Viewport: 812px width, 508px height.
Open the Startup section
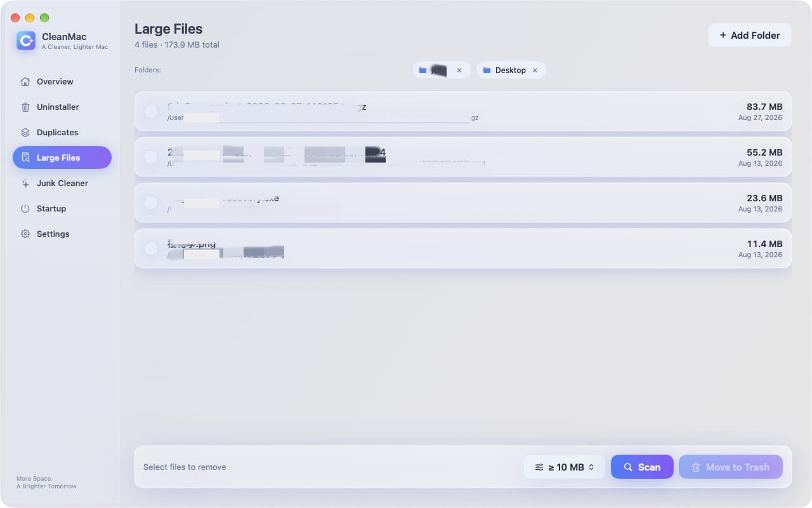(x=62, y=208)
